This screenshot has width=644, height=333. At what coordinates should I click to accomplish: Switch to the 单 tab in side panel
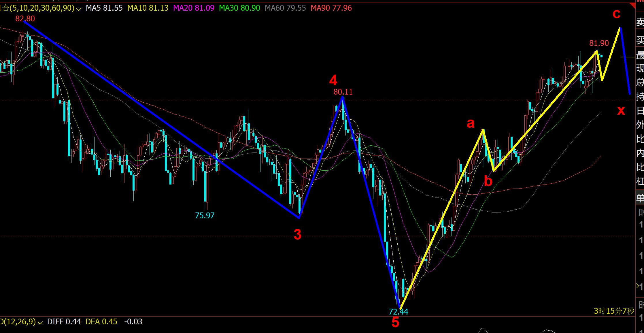640,198
